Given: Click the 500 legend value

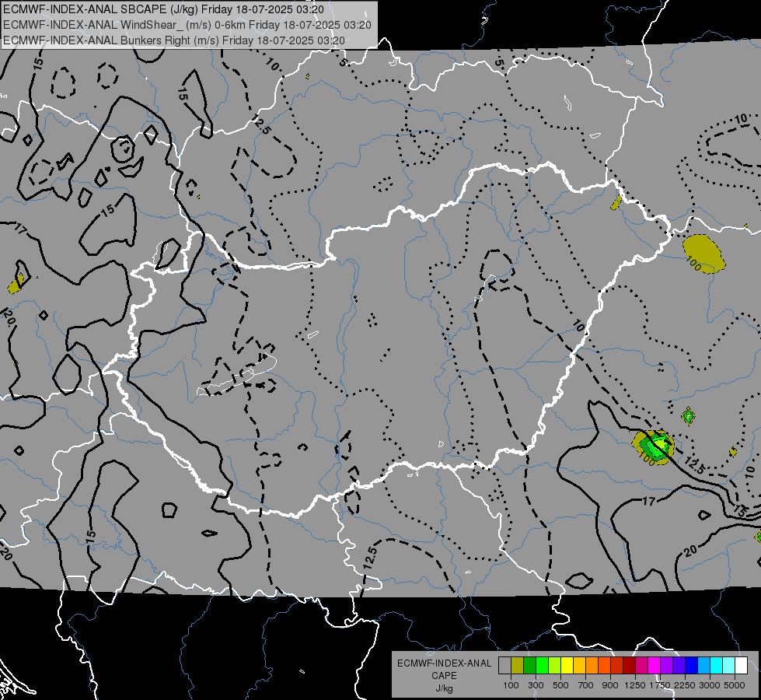Looking at the screenshot, I should [560, 685].
